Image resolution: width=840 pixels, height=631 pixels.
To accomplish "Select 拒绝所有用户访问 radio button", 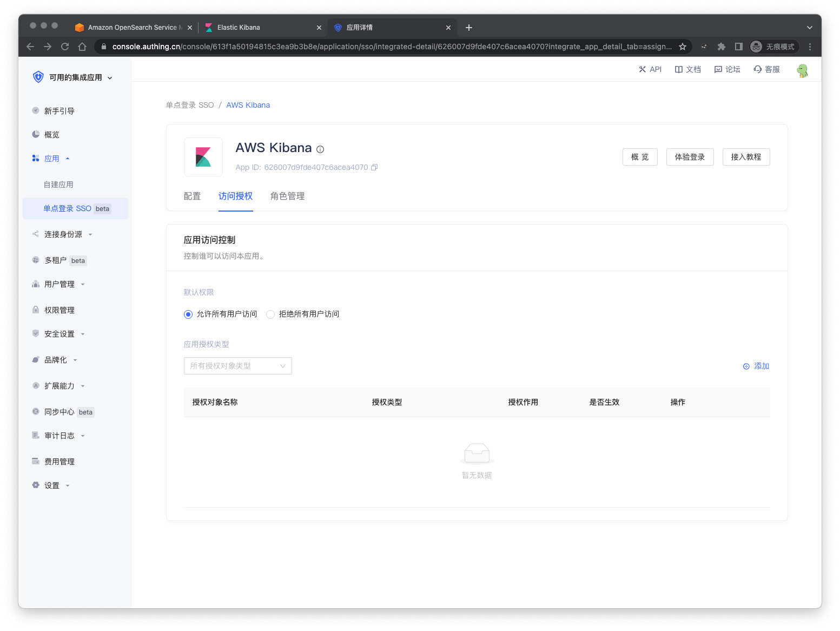I will click(270, 314).
